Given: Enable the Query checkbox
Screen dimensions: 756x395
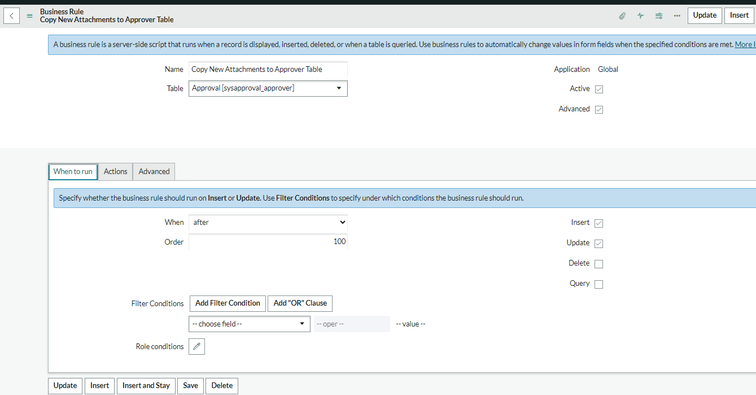Looking at the screenshot, I should tap(599, 284).
